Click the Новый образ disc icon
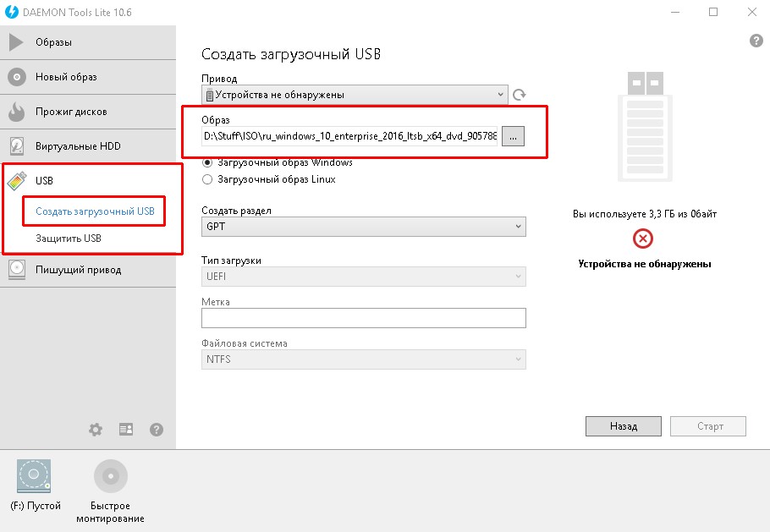 pyautogui.click(x=17, y=77)
